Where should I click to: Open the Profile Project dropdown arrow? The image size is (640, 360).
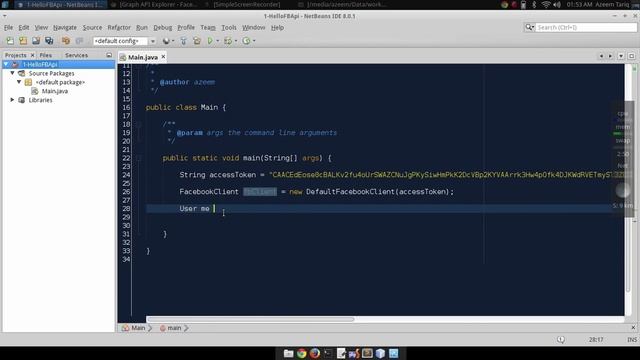pyautogui.click(x=254, y=41)
